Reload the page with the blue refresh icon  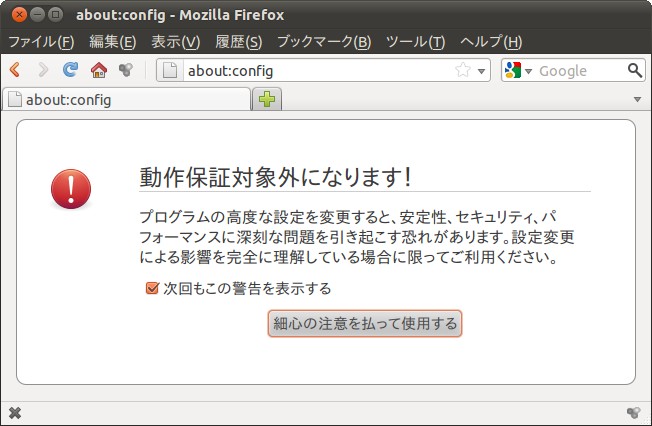coord(70,69)
